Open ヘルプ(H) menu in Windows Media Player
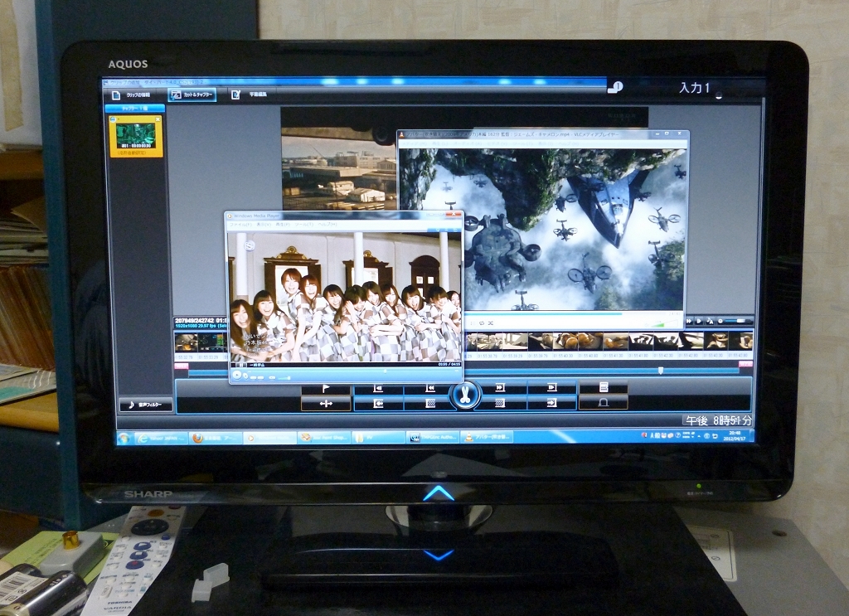This screenshot has width=849, height=616. pos(327,225)
